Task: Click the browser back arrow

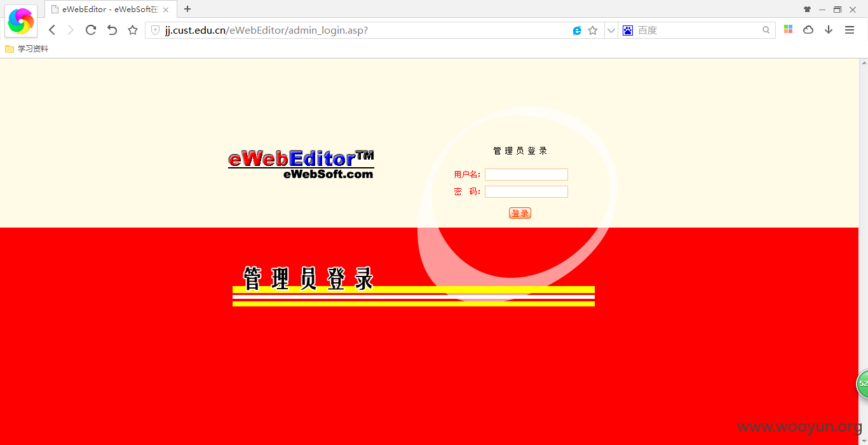Action: [52, 30]
